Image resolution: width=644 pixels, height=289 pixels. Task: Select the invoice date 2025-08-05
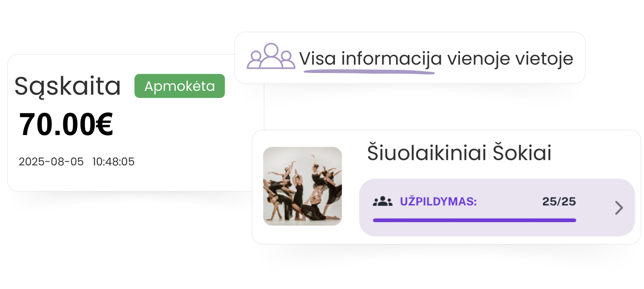tap(51, 162)
